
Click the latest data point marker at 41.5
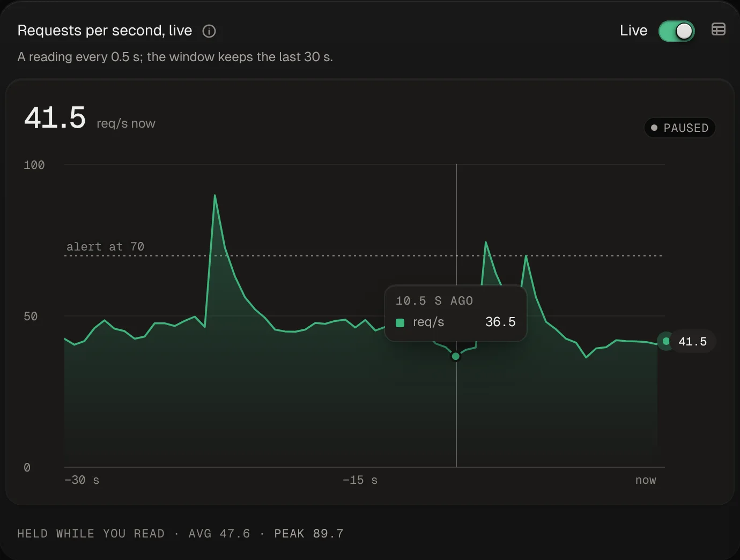(x=666, y=341)
